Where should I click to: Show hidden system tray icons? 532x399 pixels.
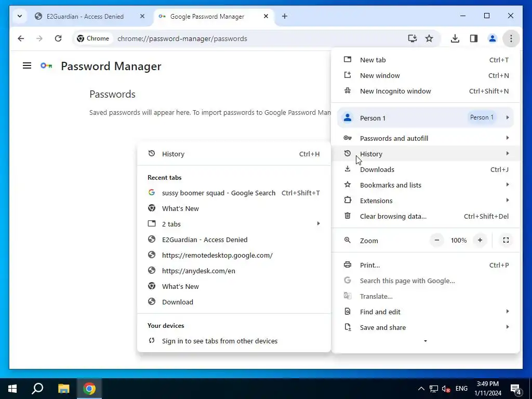[421, 389]
